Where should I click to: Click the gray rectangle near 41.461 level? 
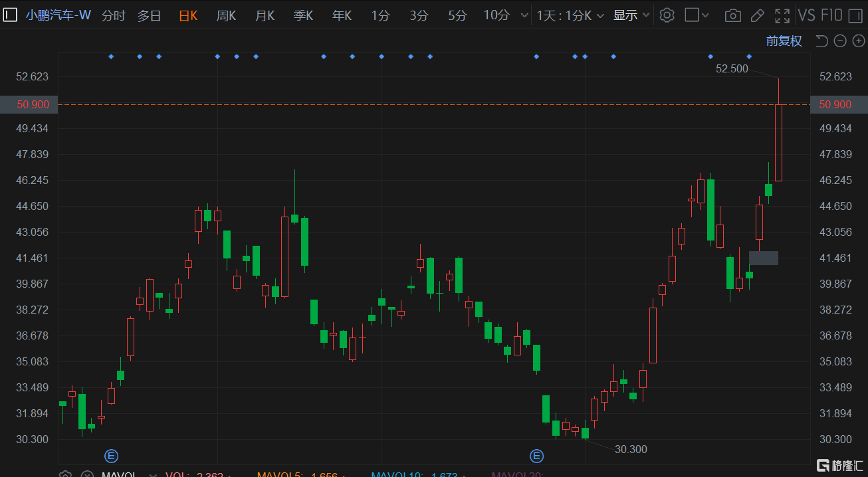764,258
